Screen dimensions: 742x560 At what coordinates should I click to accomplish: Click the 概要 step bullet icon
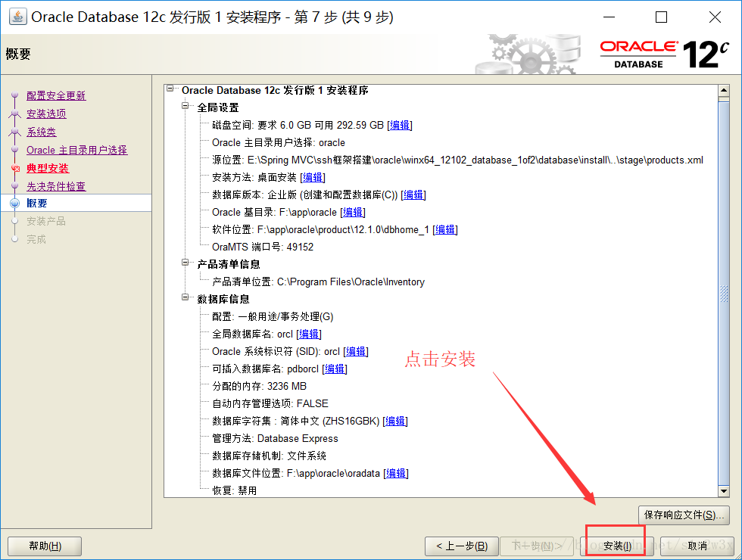14,204
